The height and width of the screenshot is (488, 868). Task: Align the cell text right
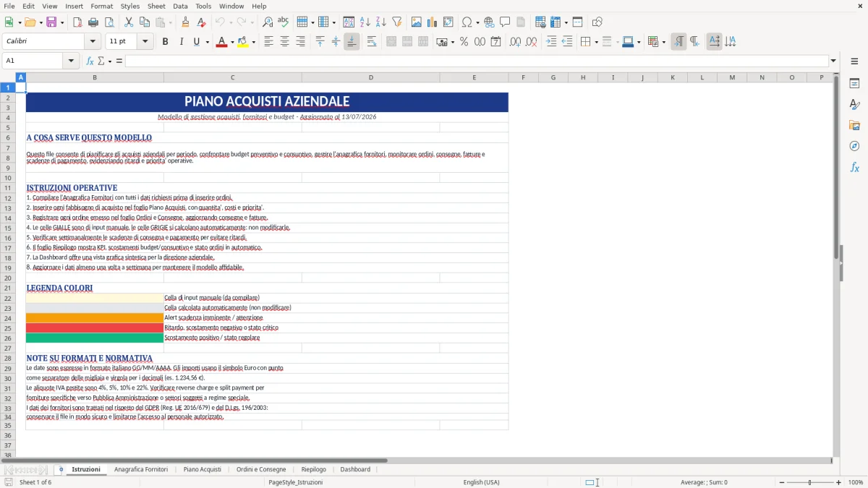click(x=300, y=42)
